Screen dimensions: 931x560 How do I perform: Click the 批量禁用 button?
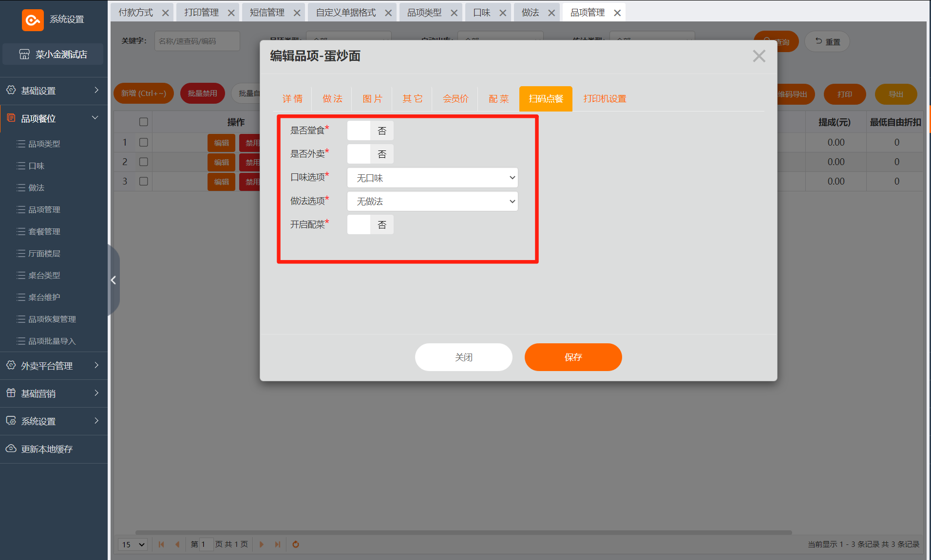[x=203, y=93]
